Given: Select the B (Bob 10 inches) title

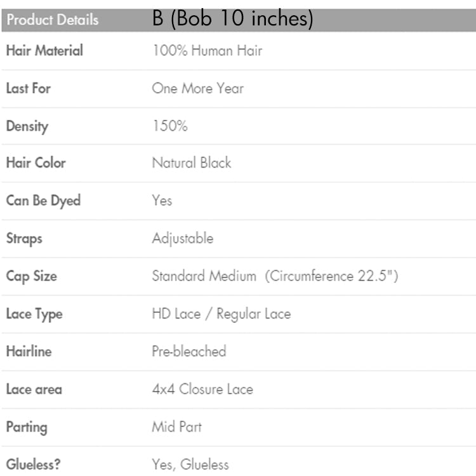Looking at the screenshot, I should [233, 19].
